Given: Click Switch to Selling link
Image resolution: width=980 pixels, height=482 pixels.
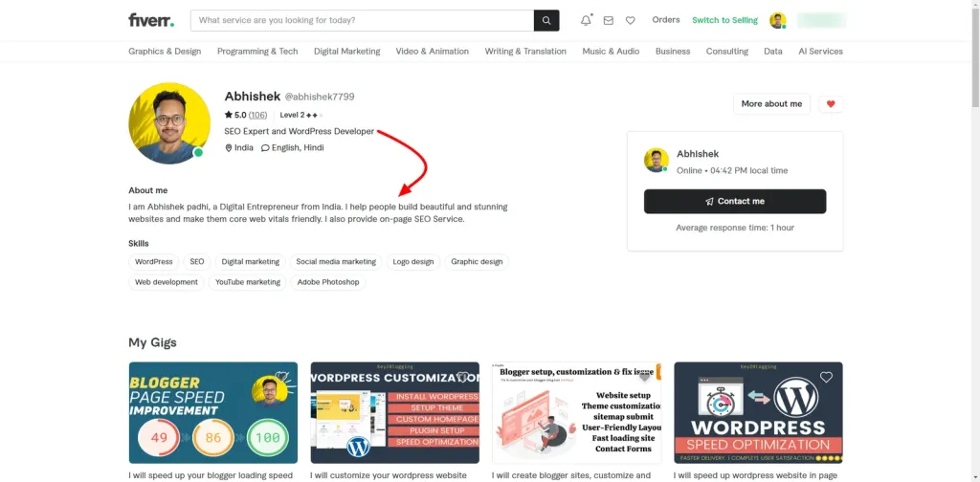Looking at the screenshot, I should click(724, 20).
